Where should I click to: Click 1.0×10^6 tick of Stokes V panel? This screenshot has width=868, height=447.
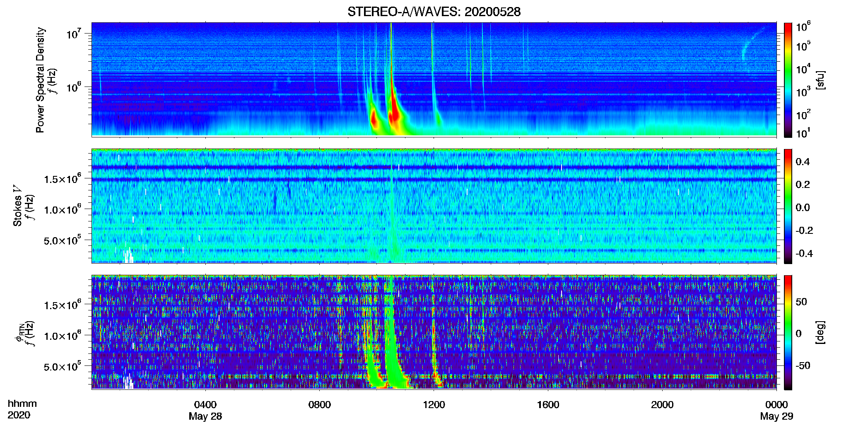63,209
